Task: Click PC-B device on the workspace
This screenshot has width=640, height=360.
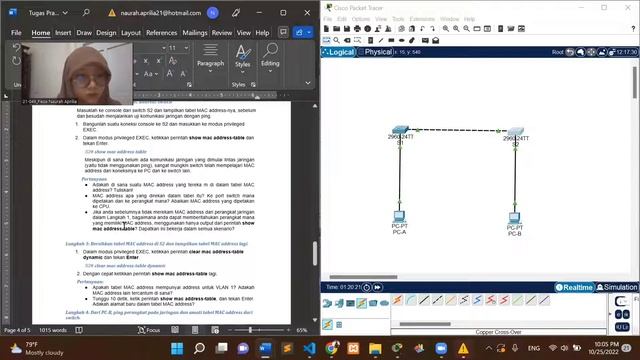Action: coord(515,218)
